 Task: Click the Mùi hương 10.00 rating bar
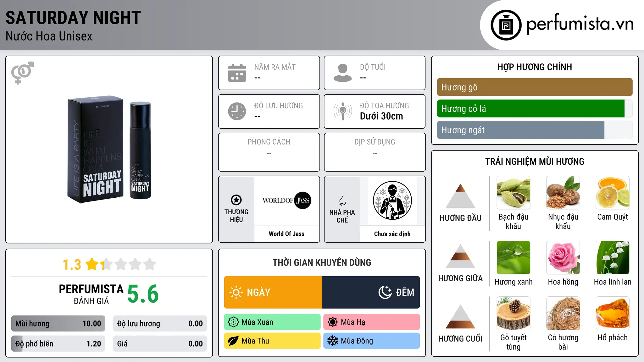pyautogui.click(x=58, y=324)
